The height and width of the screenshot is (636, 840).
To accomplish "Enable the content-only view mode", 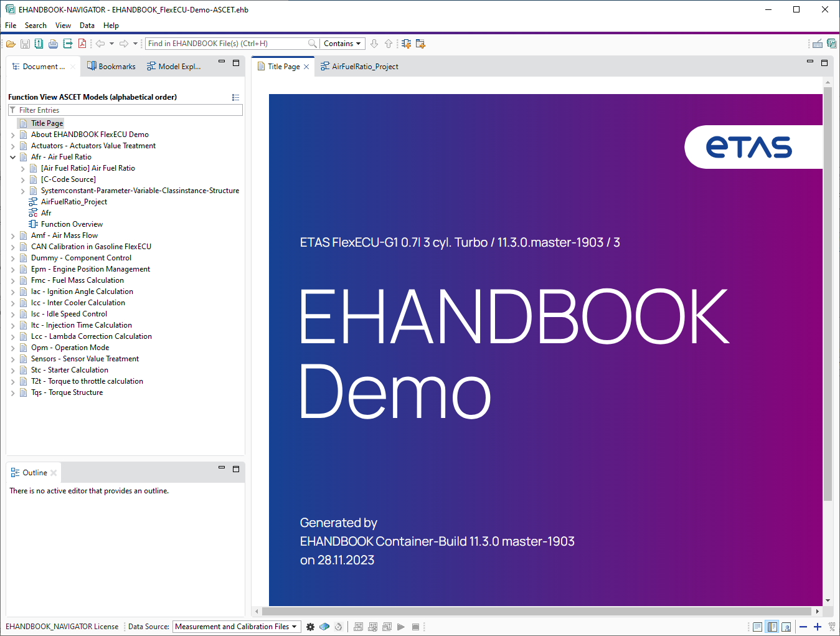I will 757,627.
